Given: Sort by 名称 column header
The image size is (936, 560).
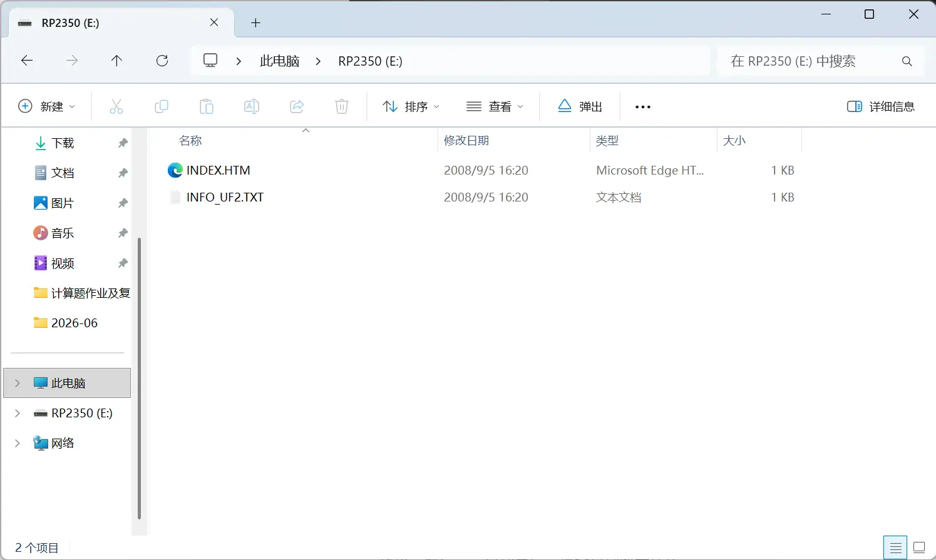Looking at the screenshot, I should tap(190, 141).
